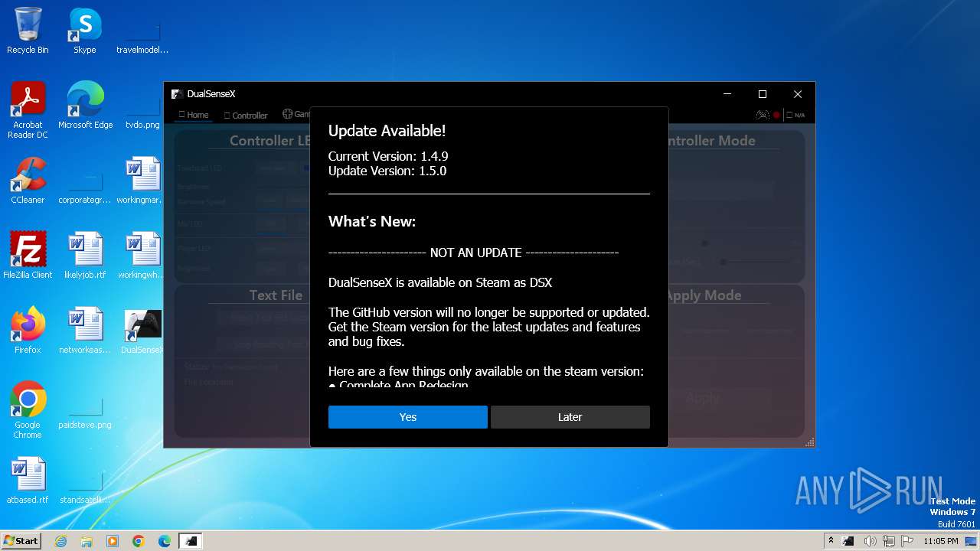Open the partially hidden Gamepad tab
Image resolution: width=980 pixels, height=551 pixels.
click(296, 114)
